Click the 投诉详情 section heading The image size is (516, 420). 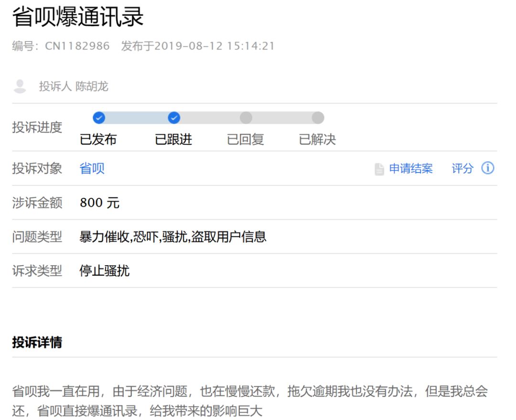pyautogui.click(x=37, y=342)
